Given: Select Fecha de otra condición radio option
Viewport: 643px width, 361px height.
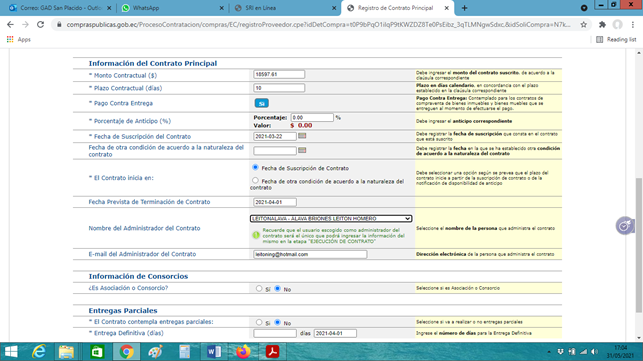Looking at the screenshot, I should point(255,180).
